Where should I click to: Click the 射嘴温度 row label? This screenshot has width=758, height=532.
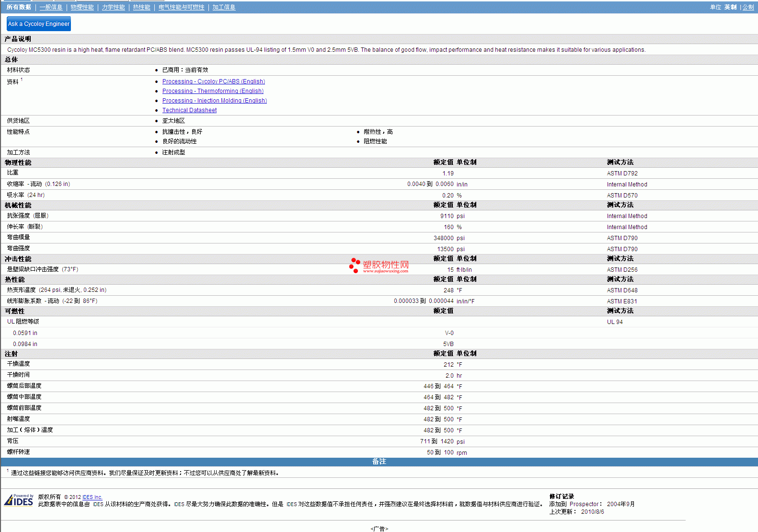(18, 419)
